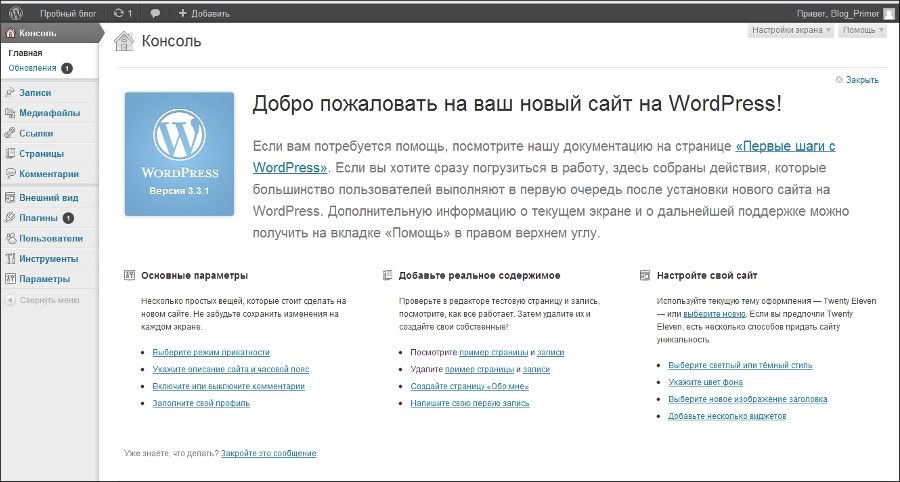Click the Внешний вид sidebar icon
This screenshot has height=482, width=900.
pos(10,197)
